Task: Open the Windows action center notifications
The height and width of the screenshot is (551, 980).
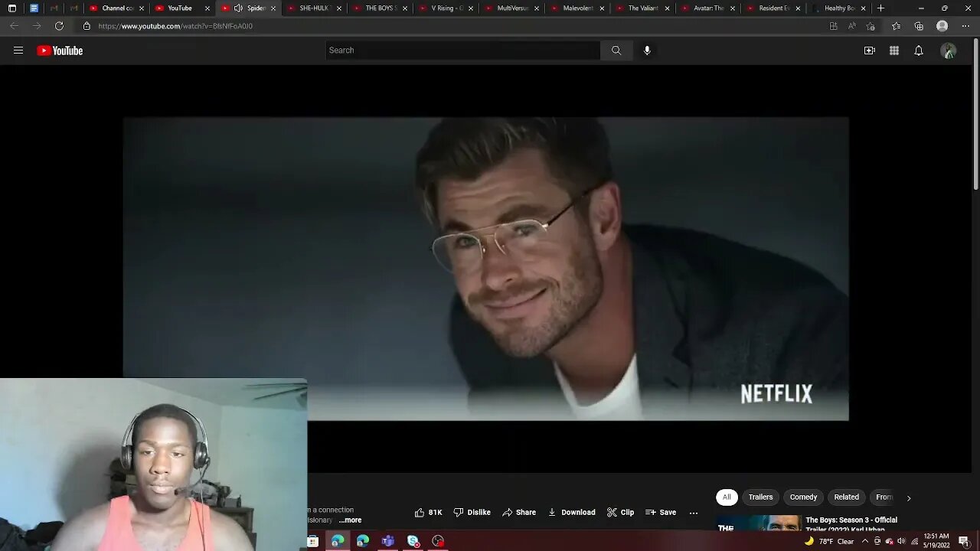Action: click(x=964, y=541)
